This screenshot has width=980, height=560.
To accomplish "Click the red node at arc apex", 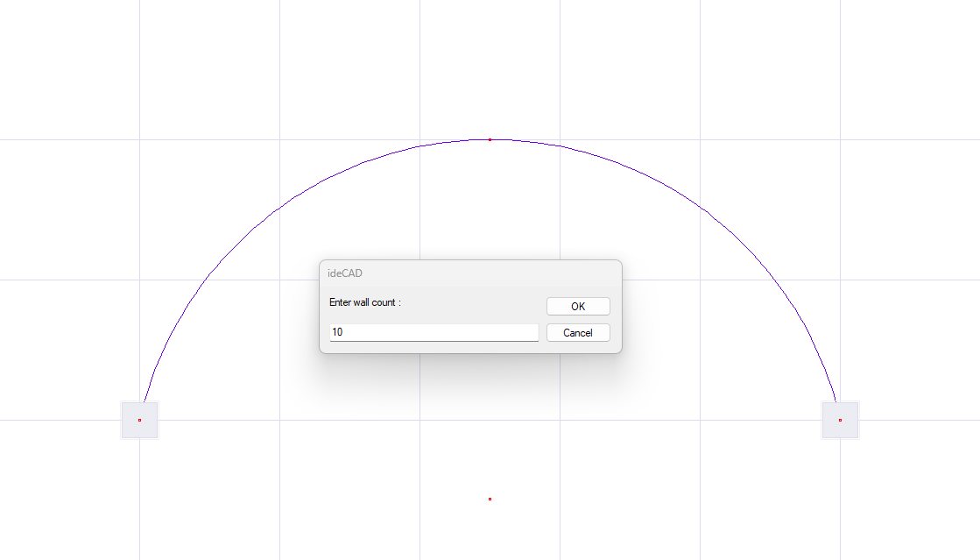I will pos(490,139).
